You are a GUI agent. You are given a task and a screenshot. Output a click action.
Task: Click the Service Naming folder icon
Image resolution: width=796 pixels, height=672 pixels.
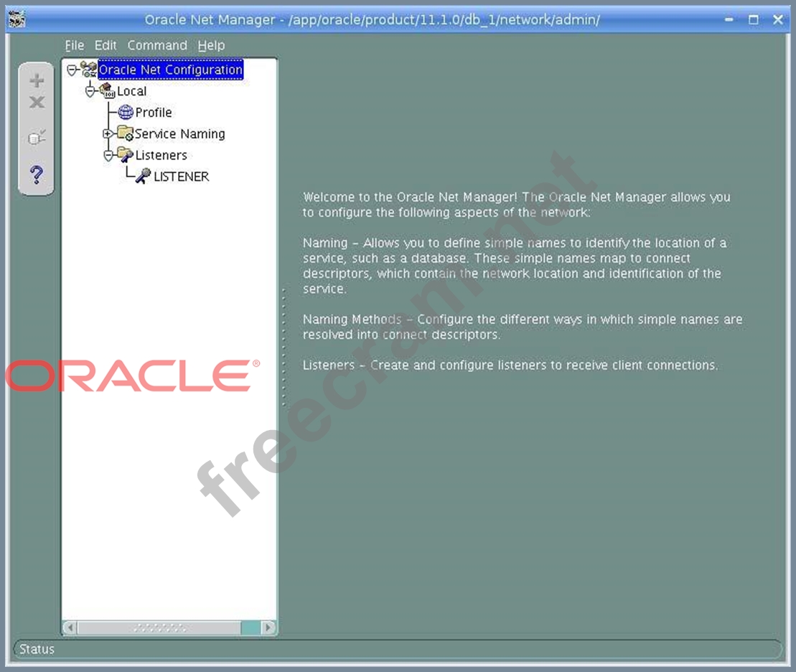pos(126,133)
